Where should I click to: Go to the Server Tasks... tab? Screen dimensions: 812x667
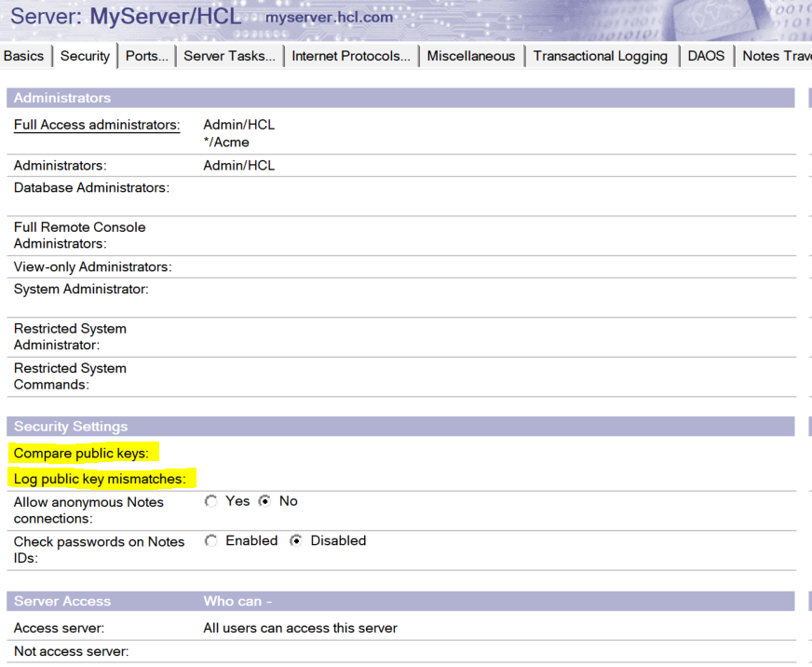229,56
